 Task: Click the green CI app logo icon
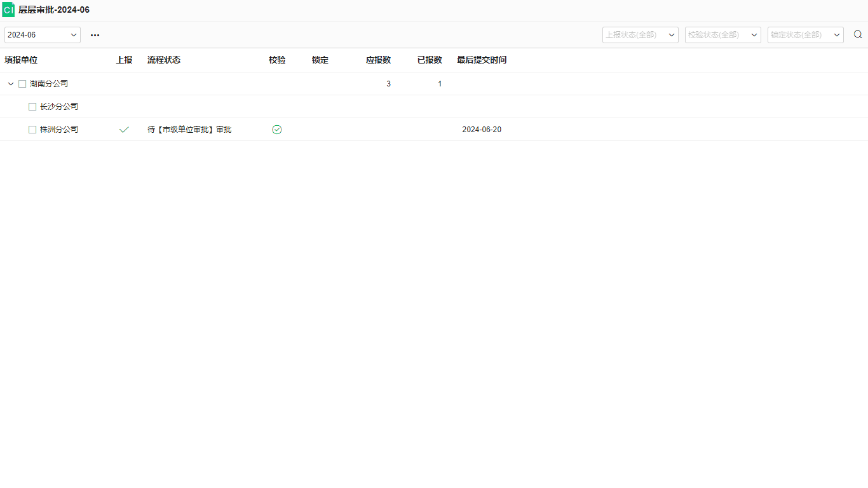coord(8,10)
